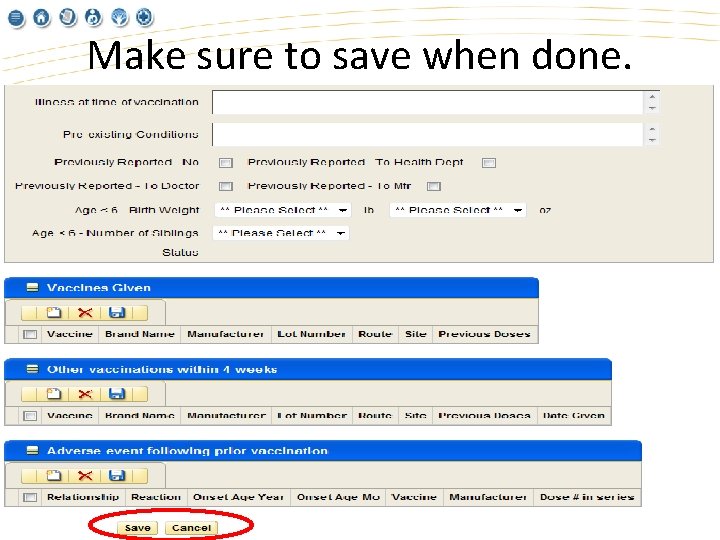The height and width of the screenshot is (540, 720).
Task: Save rows in Vaccines Given toolbar
Action: point(117,313)
